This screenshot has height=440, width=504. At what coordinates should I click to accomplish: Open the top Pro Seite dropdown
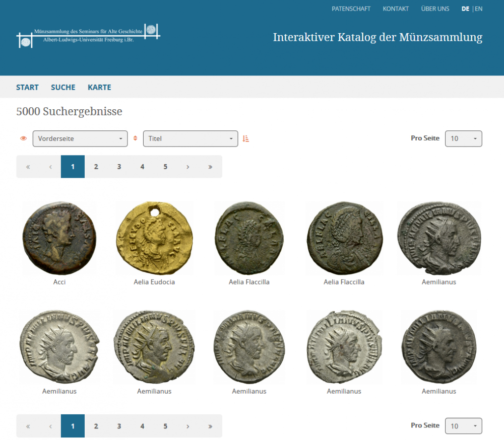point(463,138)
